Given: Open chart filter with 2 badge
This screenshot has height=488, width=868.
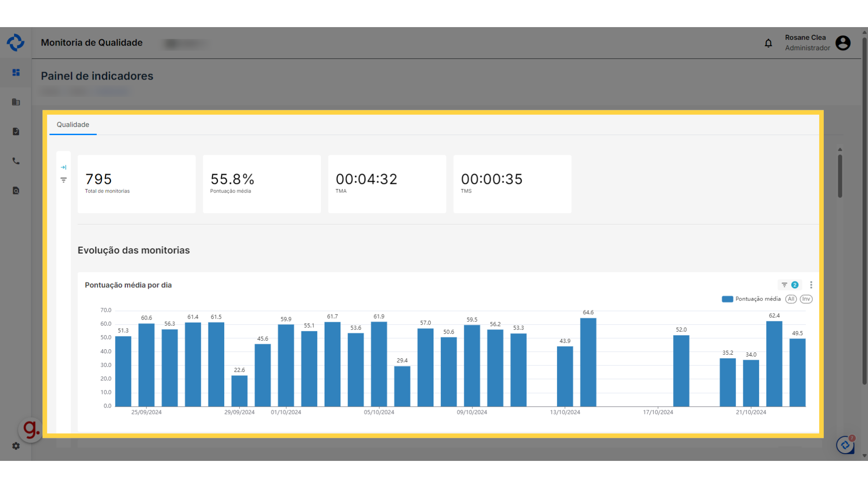Looking at the screenshot, I should (789, 285).
